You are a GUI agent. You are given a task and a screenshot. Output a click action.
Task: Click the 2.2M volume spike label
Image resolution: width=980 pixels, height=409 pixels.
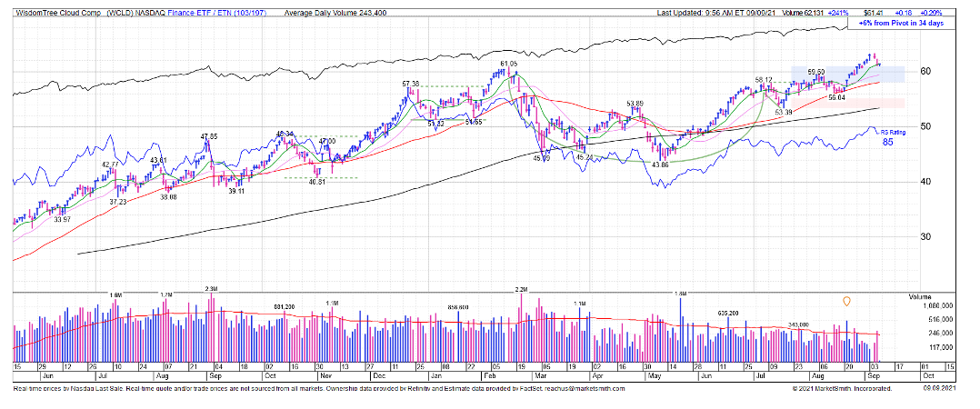pyautogui.click(x=521, y=288)
